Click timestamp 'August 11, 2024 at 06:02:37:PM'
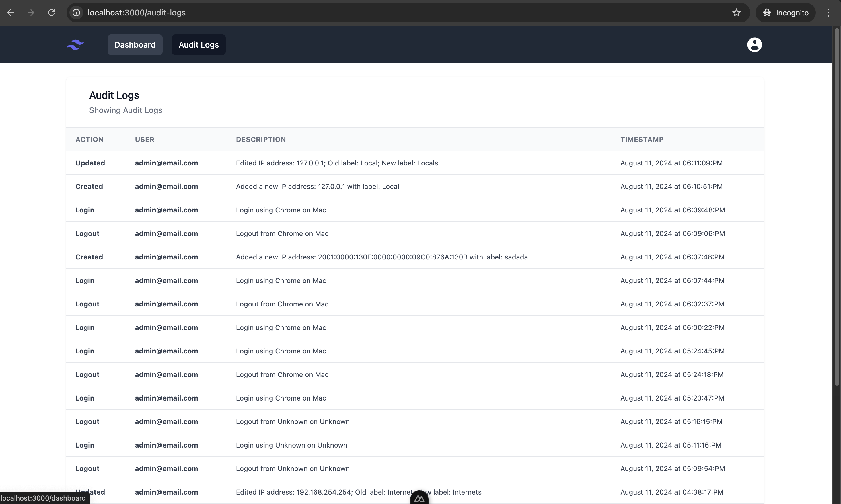 coord(672,304)
